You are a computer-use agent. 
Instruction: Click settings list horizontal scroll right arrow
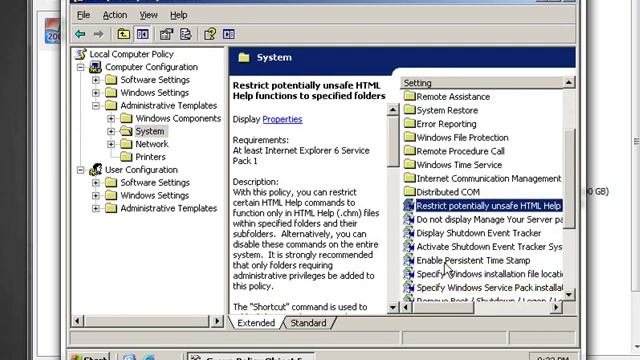(556, 307)
